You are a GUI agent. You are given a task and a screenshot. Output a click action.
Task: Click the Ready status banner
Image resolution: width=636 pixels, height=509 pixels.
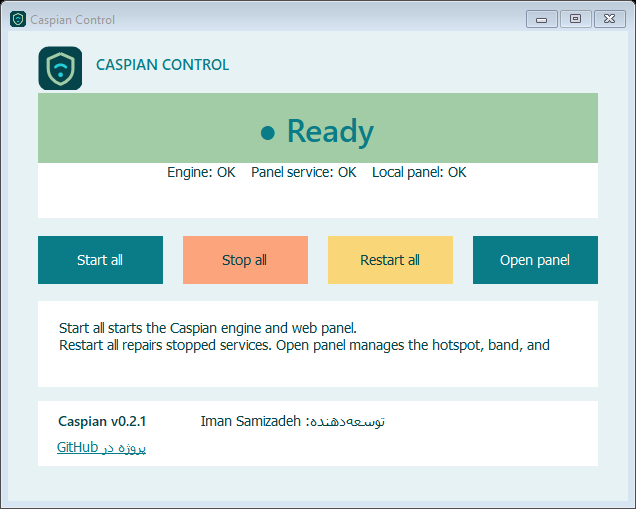(x=318, y=128)
